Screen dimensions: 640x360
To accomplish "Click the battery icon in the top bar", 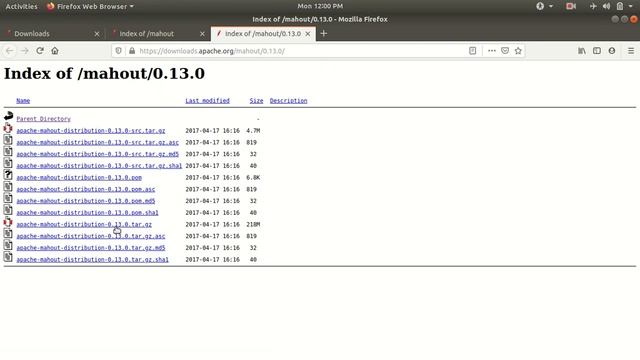I will [x=620, y=6].
